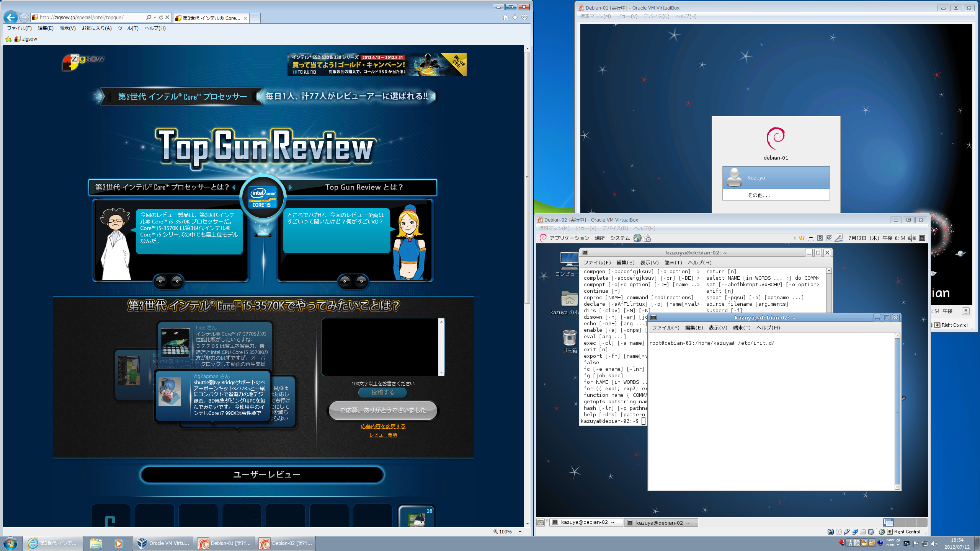Open 端末(T) menu in the root terminal window
The image size is (980, 551).
tap(741, 328)
